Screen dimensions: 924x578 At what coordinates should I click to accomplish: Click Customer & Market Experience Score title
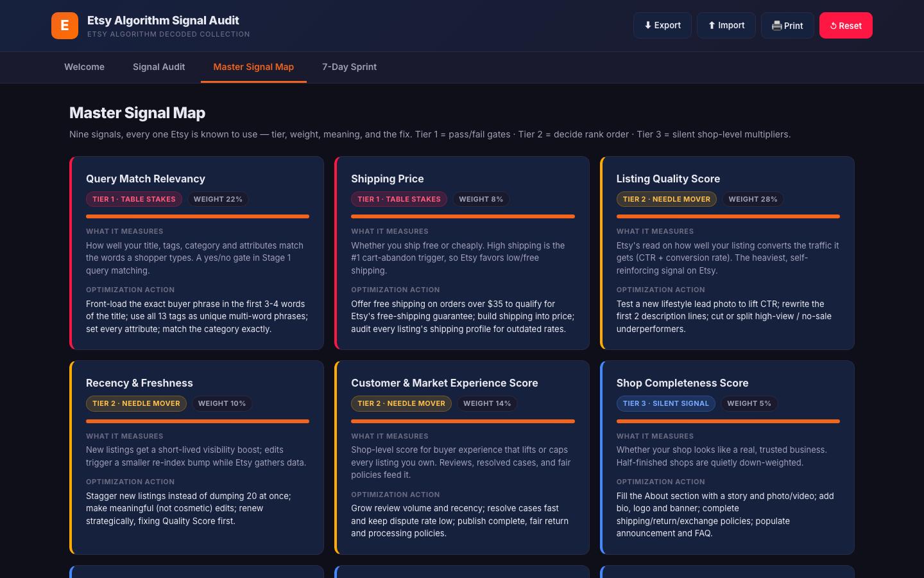pyautogui.click(x=445, y=383)
